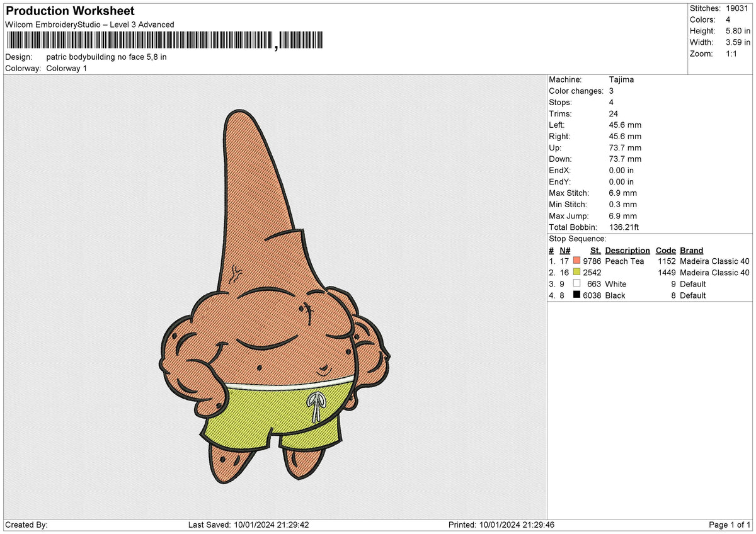Click the Min Stitch value 0.3 mm
The image size is (756, 534).
(623, 204)
